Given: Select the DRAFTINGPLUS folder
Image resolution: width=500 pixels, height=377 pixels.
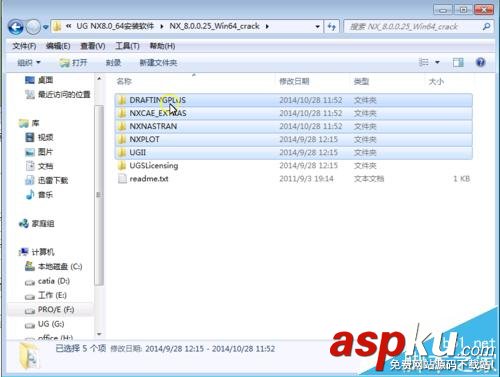Looking at the screenshot, I should pos(294,100).
